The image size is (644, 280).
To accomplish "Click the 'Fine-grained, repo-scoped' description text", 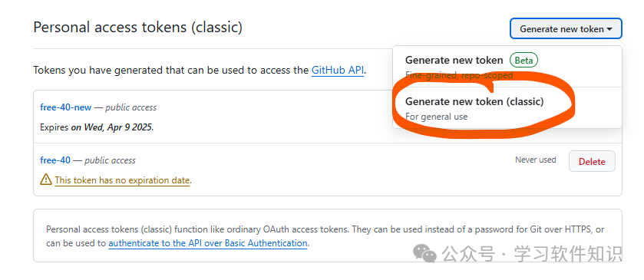I will pos(459,75).
